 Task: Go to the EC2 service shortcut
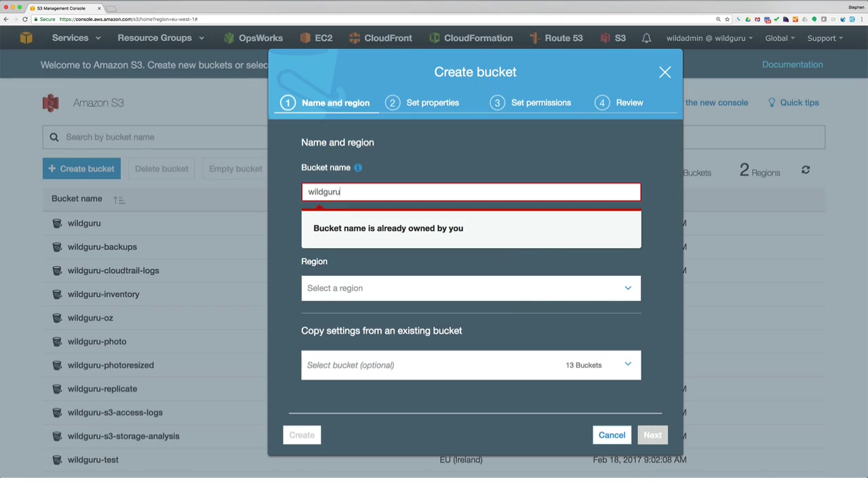(316, 38)
